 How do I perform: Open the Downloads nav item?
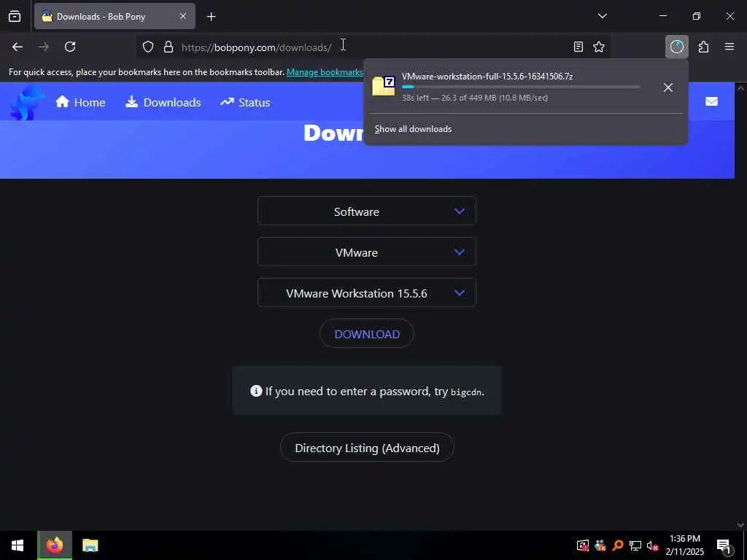pos(163,102)
